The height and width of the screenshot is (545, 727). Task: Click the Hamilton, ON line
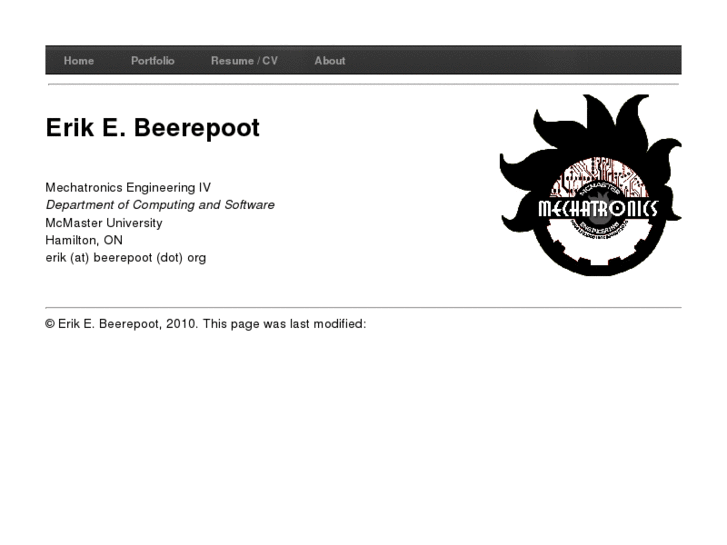point(84,240)
